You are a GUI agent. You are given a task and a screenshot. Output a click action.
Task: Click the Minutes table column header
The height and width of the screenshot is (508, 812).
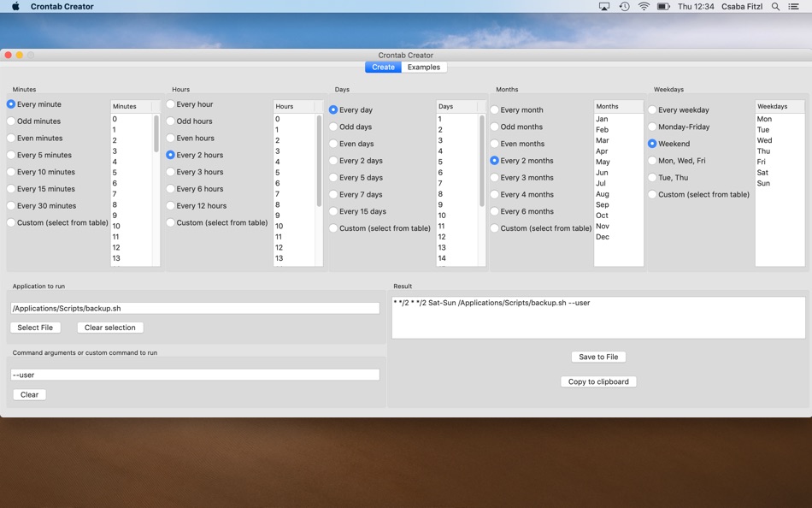[131, 106]
